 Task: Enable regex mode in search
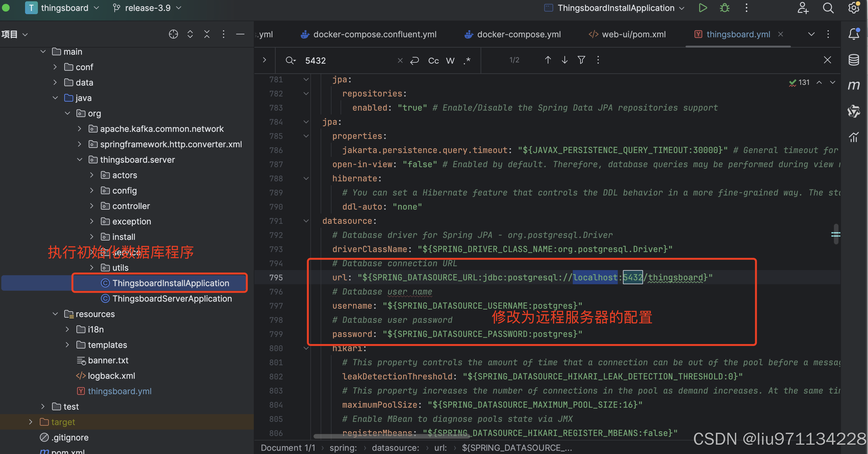click(467, 61)
